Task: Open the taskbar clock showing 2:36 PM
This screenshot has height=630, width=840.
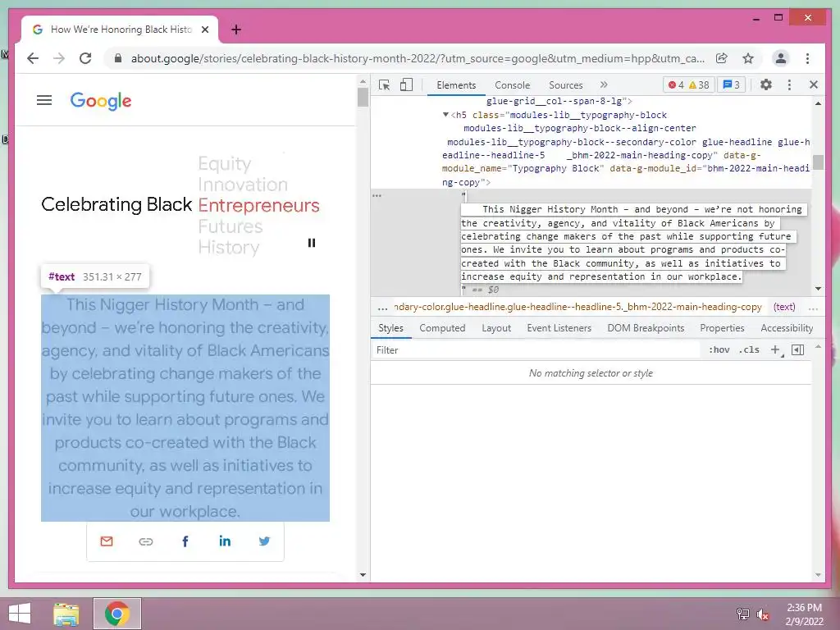Action: pyautogui.click(x=804, y=614)
